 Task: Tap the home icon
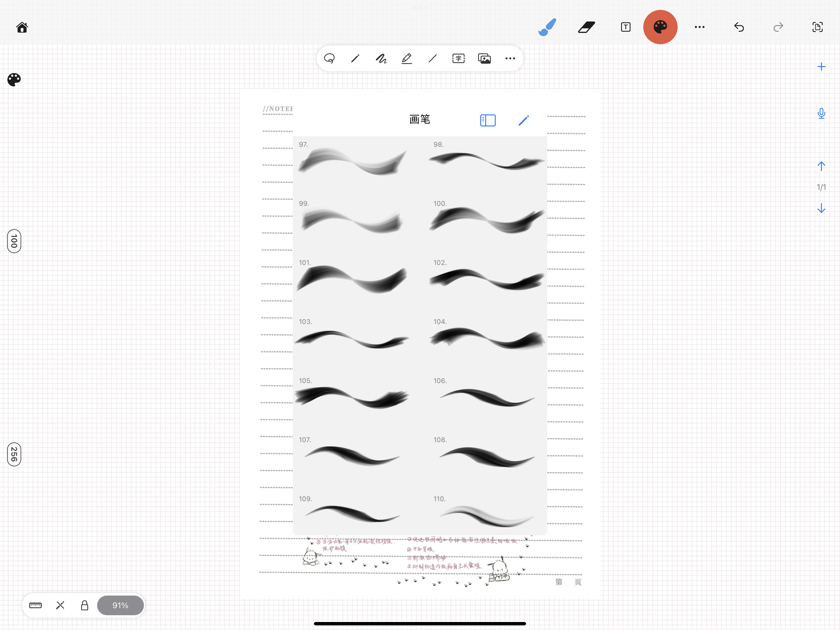coord(22,27)
